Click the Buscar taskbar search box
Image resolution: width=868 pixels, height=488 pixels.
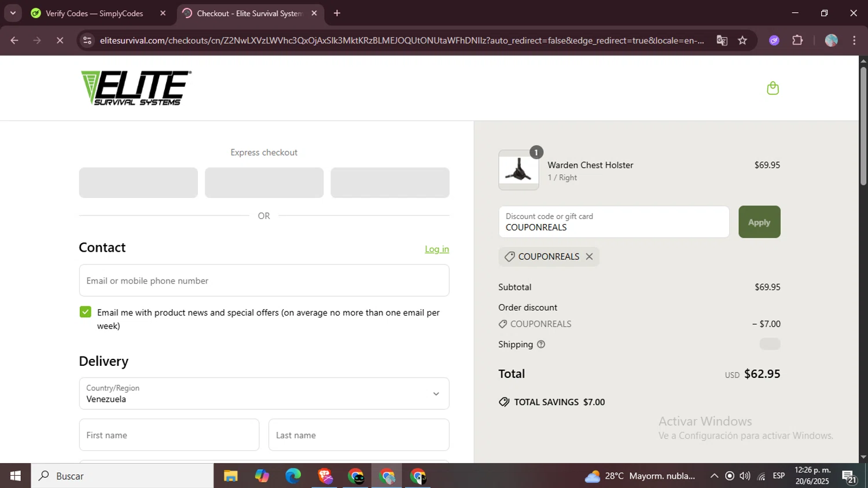122,476
